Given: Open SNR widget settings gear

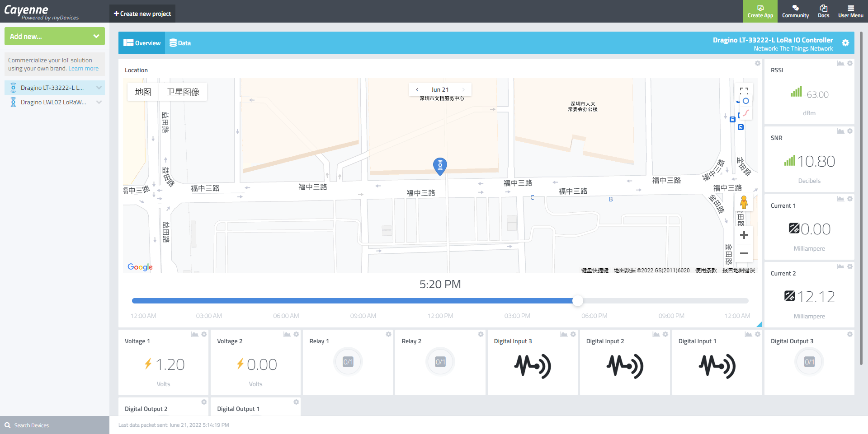Looking at the screenshot, I should (850, 131).
